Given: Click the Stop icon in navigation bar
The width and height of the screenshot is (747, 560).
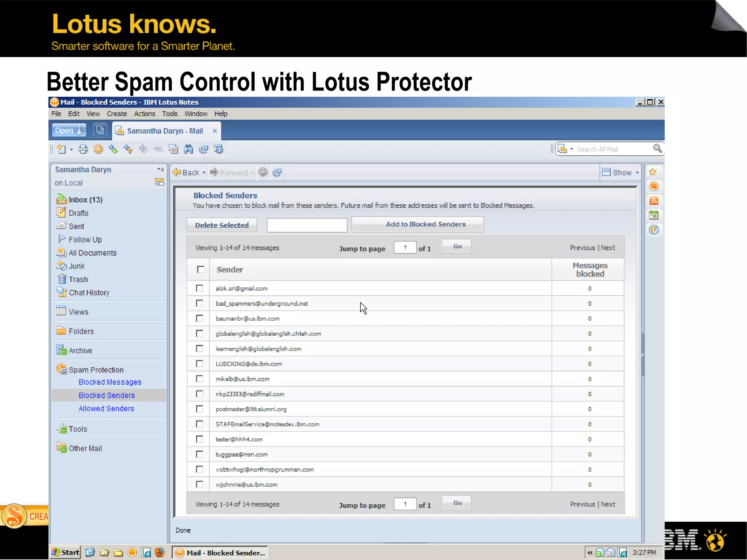Looking at the screenshot, I should pyautogui.click(x=263, y=172).
